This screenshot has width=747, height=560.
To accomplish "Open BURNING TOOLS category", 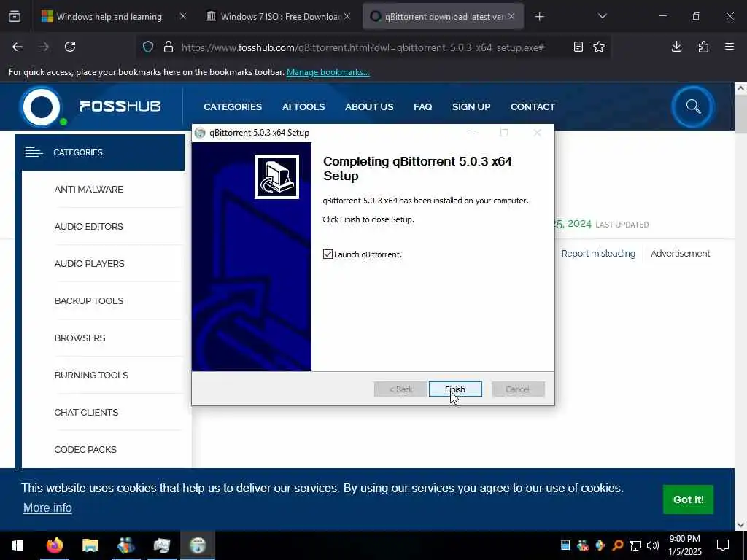I will tap(91, 375).
